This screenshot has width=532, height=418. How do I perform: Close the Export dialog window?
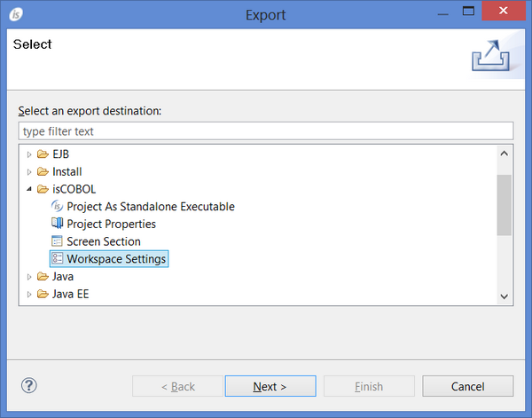click(504, 11)
